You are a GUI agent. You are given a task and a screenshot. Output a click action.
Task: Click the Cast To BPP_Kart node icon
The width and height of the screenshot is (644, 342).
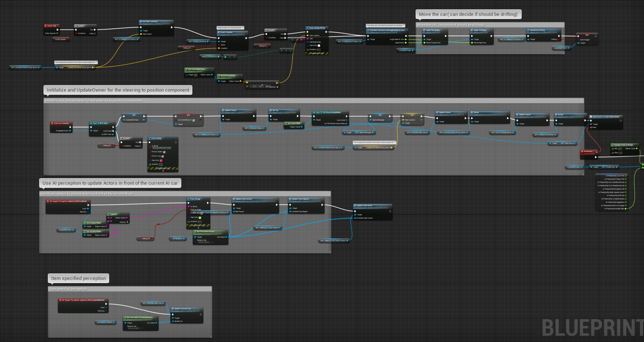[91, 123]
